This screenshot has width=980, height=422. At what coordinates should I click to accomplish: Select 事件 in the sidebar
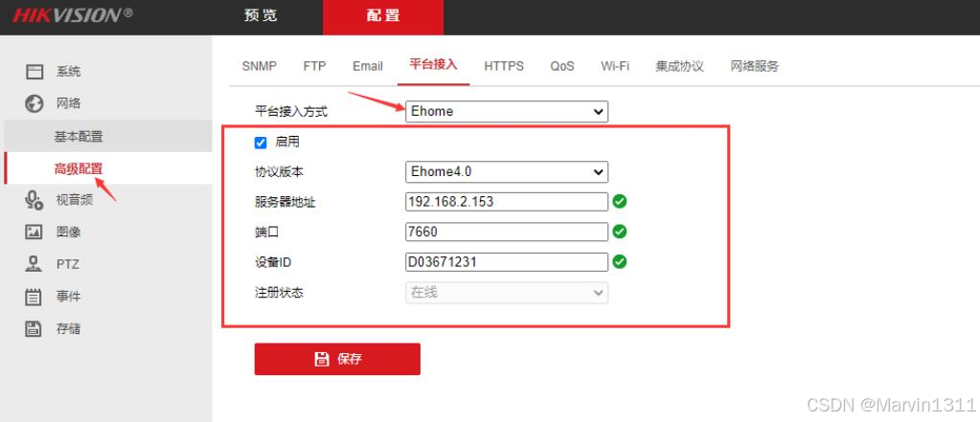pos(69,297)
